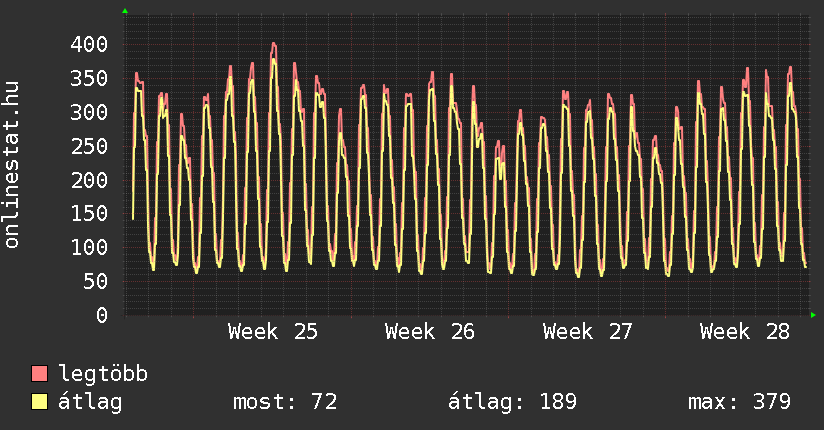
Task: Select the Week 28 axis label
Action: click(x=745, y=332)
